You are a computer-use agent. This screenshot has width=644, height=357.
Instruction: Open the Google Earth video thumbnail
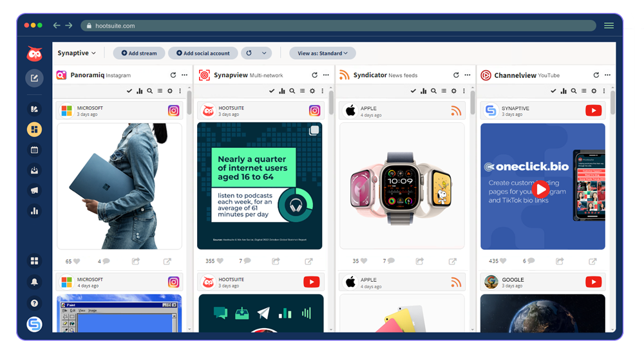(x=542, y=313)
